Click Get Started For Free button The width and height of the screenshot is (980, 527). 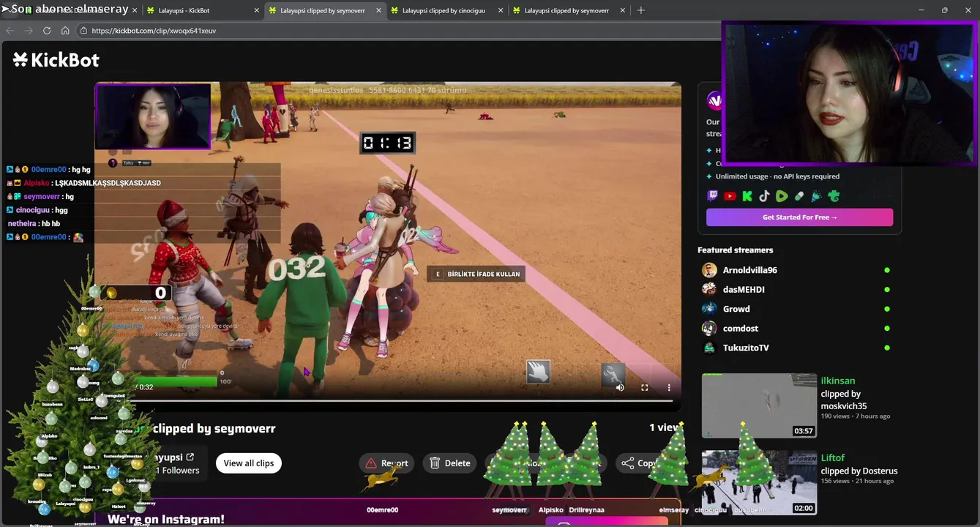[x=799, y=217]
